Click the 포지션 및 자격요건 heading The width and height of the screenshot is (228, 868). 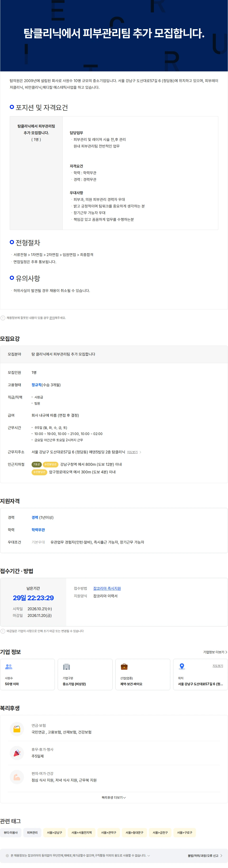point(42,108)
